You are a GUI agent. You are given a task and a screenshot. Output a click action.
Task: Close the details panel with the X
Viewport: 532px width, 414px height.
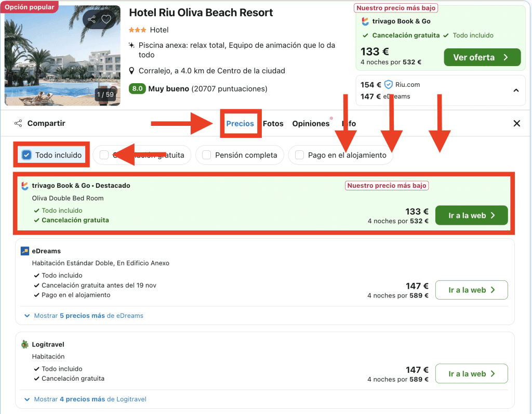(516, 123)
